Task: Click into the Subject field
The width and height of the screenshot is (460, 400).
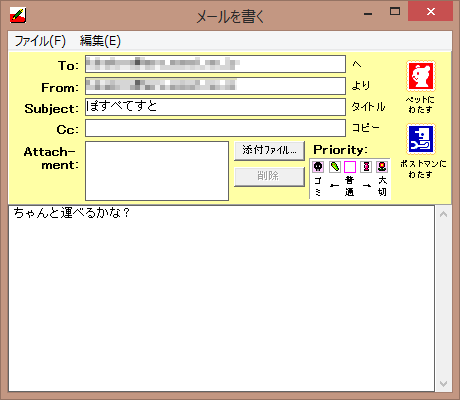Action: (x=215, y=107)
